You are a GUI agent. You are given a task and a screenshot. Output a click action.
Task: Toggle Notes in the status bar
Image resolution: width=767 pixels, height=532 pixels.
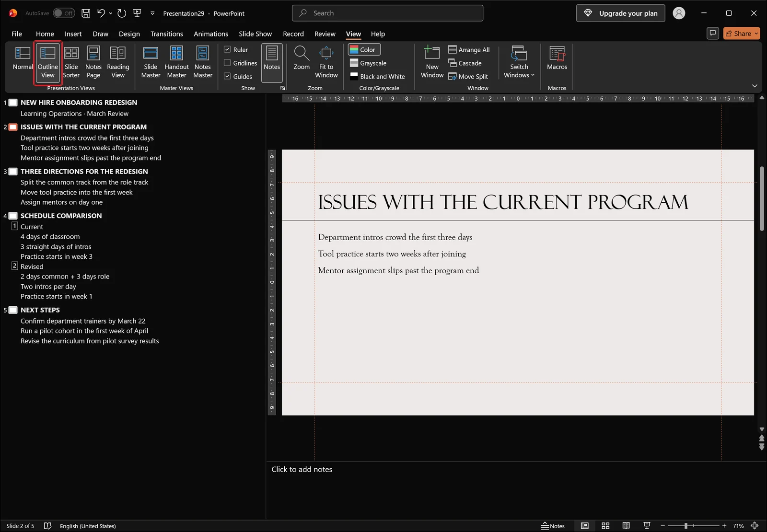click(x=553, y=526)
